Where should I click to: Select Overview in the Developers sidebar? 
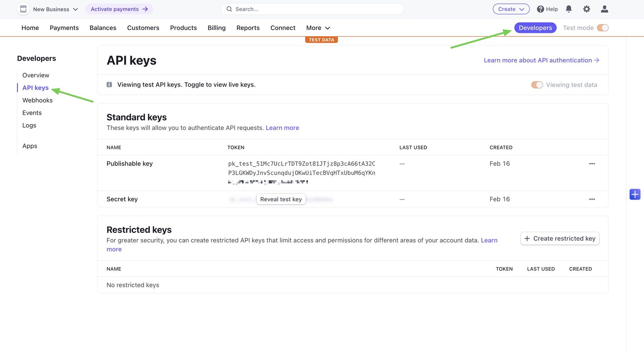(x=36, y=75)
